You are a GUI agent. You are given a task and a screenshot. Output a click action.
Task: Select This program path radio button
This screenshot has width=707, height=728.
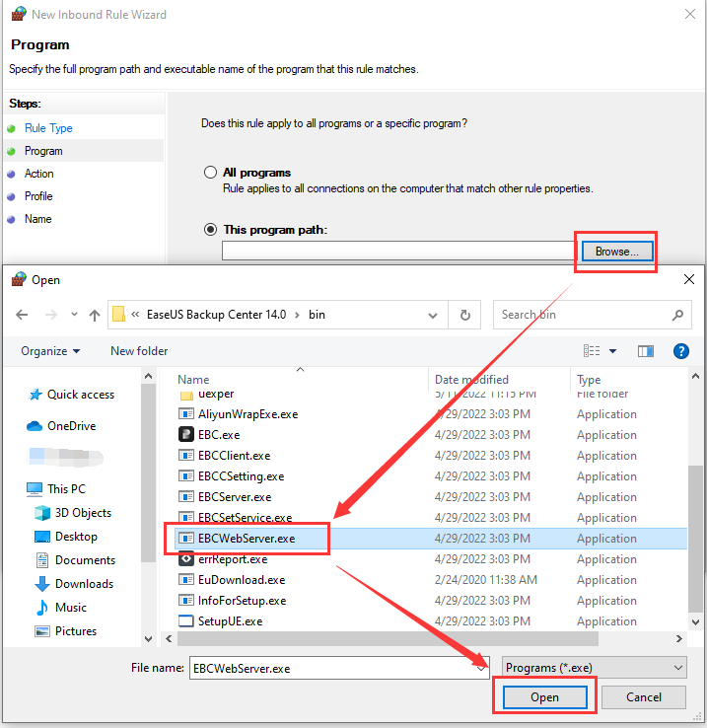(x=210, y=230)
